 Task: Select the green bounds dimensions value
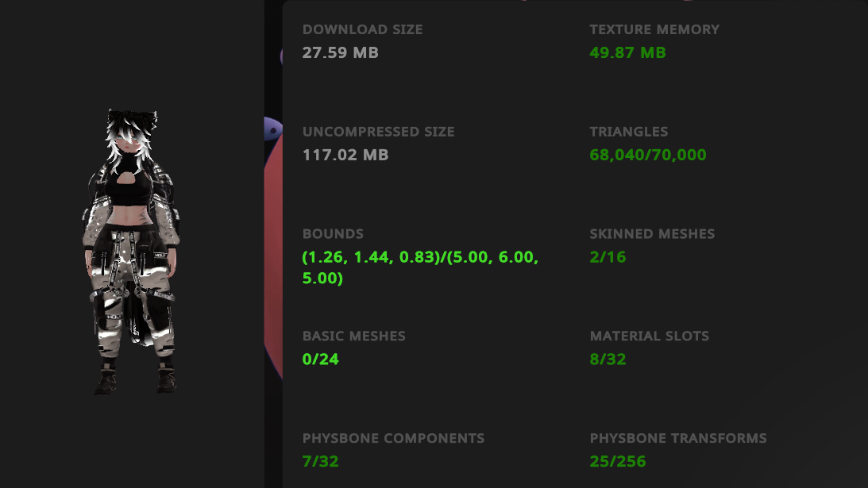click(420, 268)
